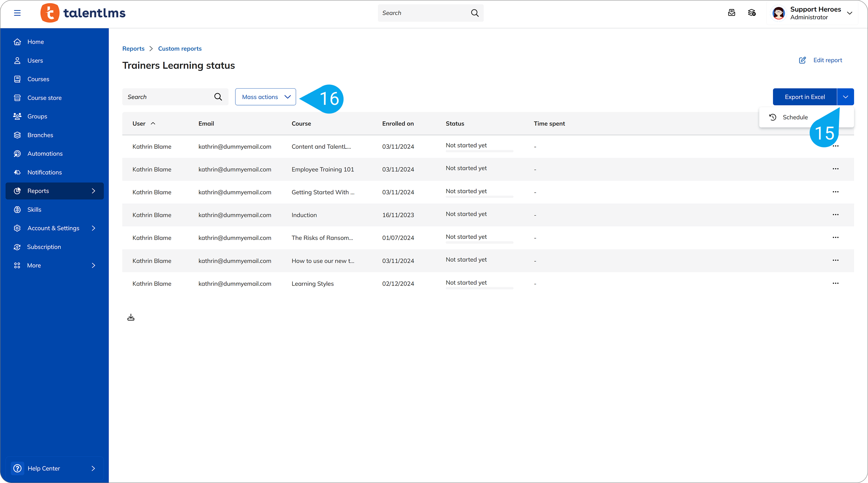This screenshot has height=483, width=868.
Task: Open the Support Heroes profile dropdown
Action: pos(813,13)
